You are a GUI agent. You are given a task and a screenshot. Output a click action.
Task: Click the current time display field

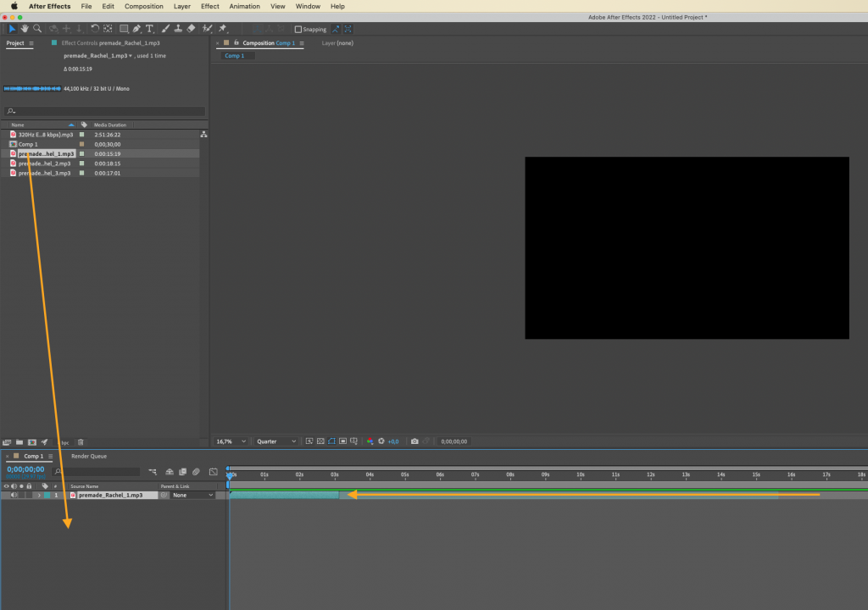(x=25, y=469)
